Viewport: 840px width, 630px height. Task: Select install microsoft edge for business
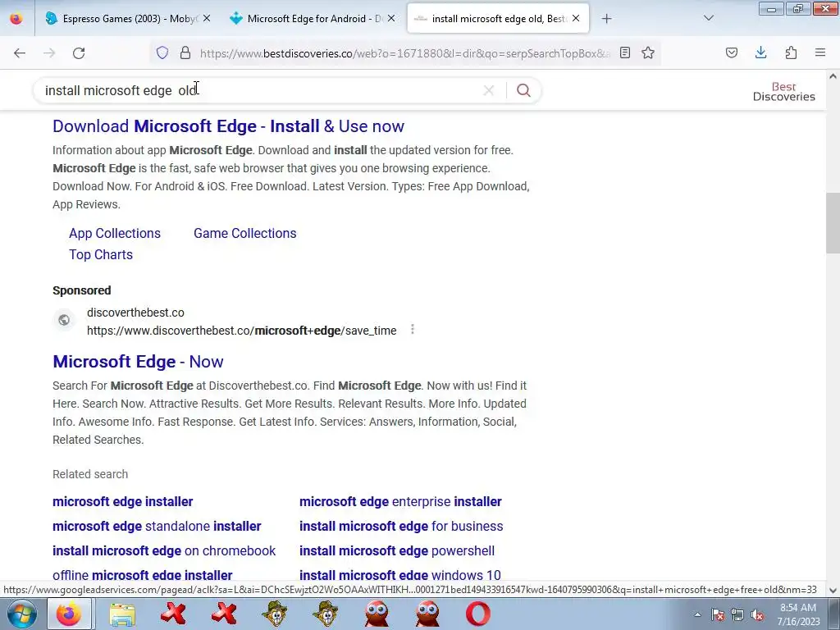(400, 526)
